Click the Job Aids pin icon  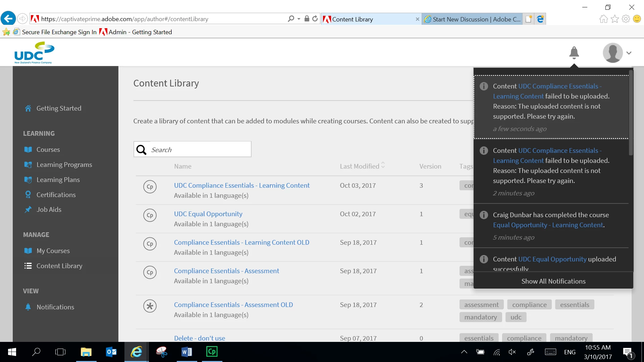(x=28, y=209)
